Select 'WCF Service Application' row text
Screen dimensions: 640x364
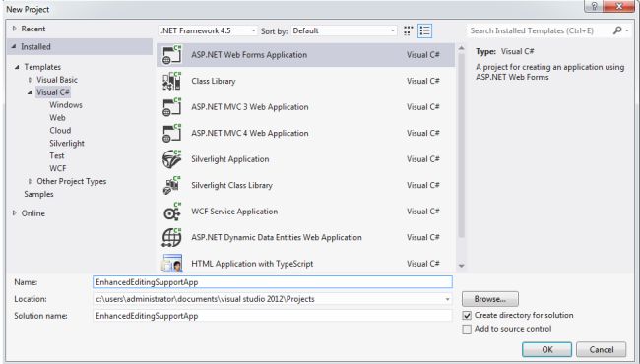click(x=234, y=212)
